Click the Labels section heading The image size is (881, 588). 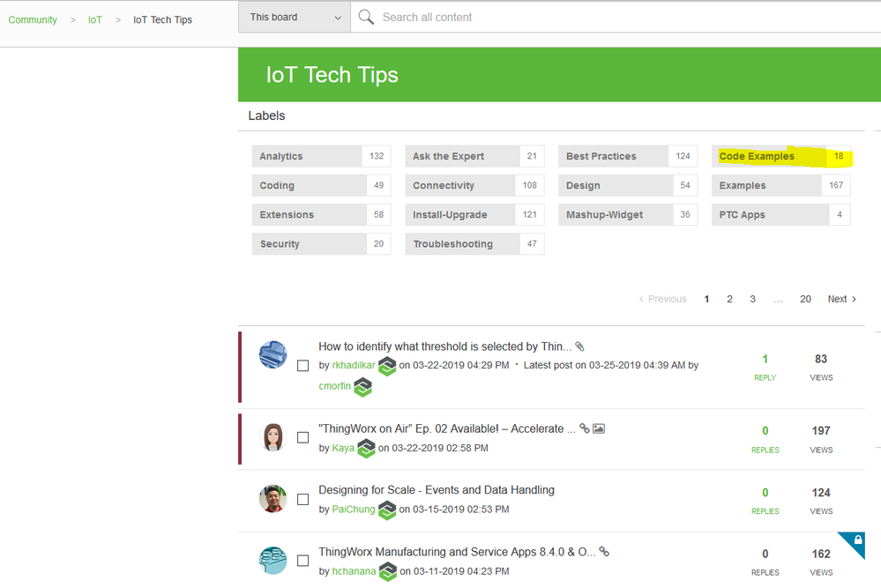pyautogui.click(x=267, y=115)
